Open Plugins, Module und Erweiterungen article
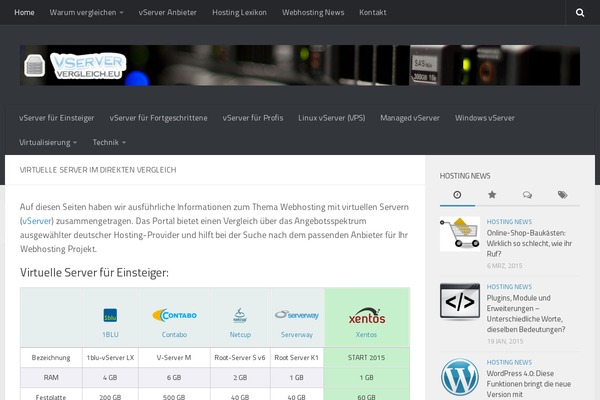The width and height of the screenshot is (600, 400). tap(526, 313)
